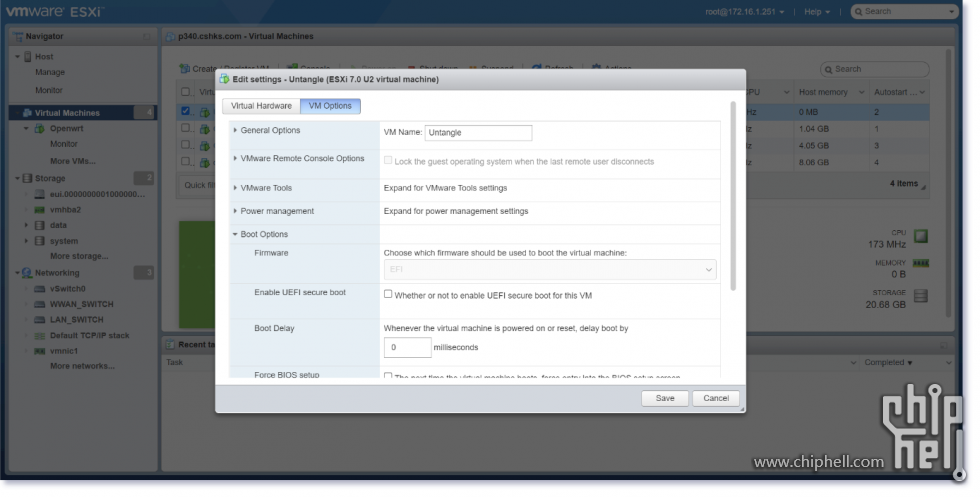Select the eui.0000000001000000 storage item
Viewport: 980px width, 497px height.
[97, 194]
